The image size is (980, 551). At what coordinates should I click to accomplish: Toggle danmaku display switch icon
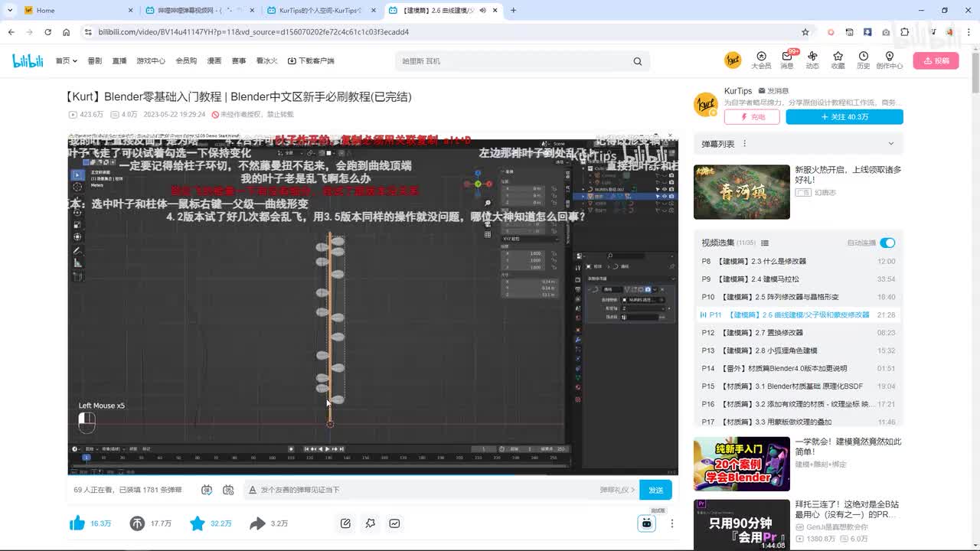(x=207, y=490)
